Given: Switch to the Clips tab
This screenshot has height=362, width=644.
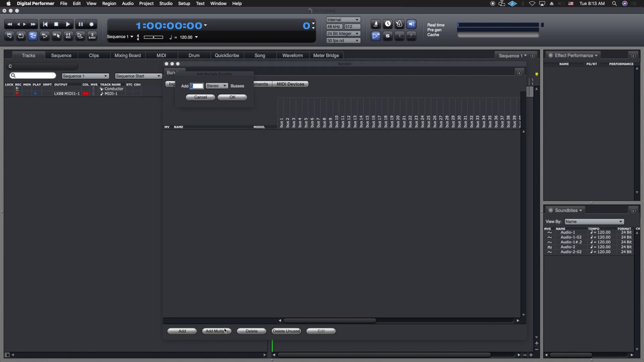Looking at the screenshot, I should 94,55.
